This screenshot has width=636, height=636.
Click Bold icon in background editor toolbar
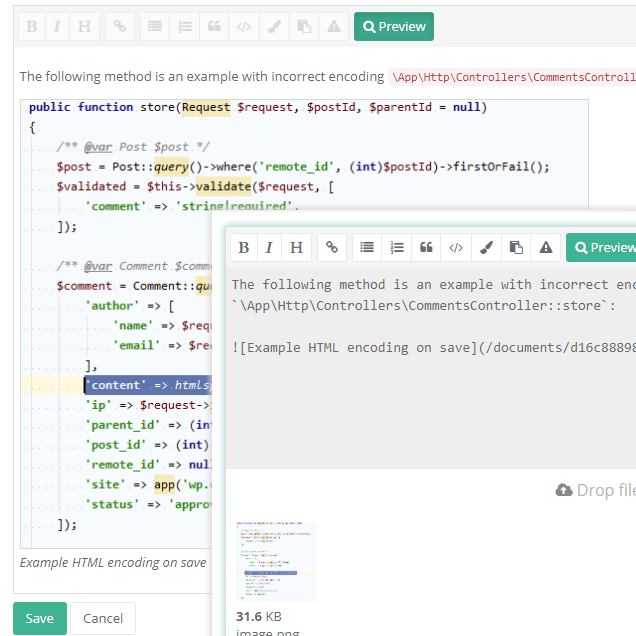(32, 27)
